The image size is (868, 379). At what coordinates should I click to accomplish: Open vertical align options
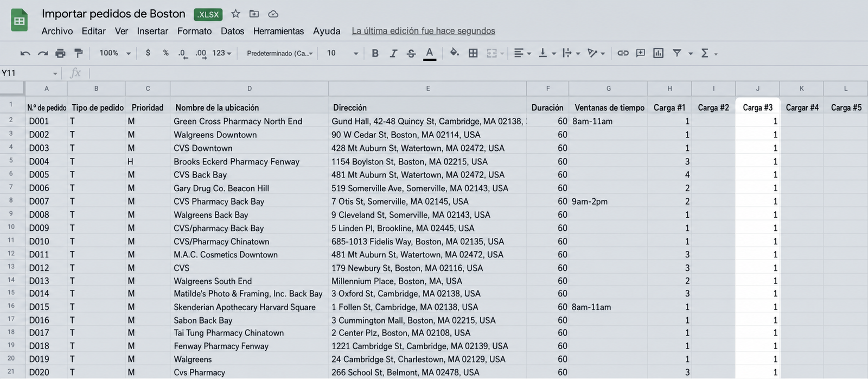[546, 53]
